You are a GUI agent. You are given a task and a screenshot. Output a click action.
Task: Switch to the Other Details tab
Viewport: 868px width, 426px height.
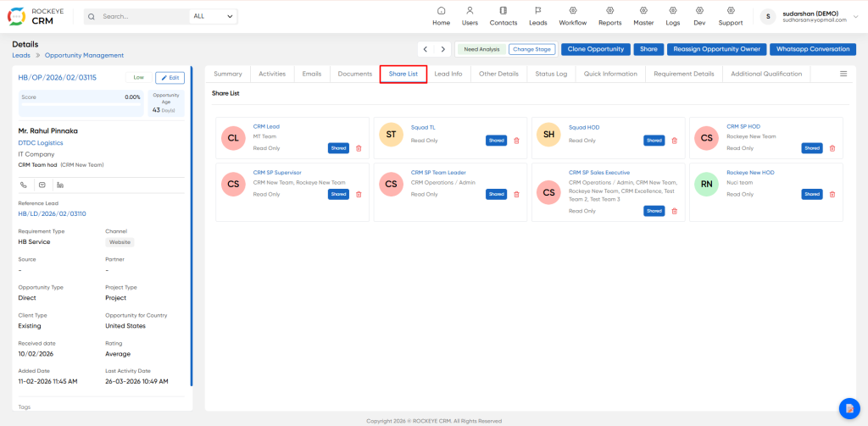[x=498, y=74]
